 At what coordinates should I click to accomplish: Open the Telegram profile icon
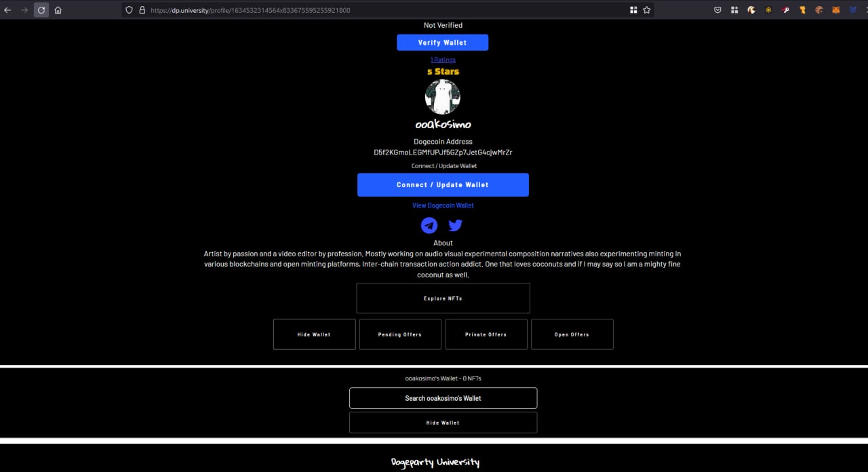coord(429,225)
